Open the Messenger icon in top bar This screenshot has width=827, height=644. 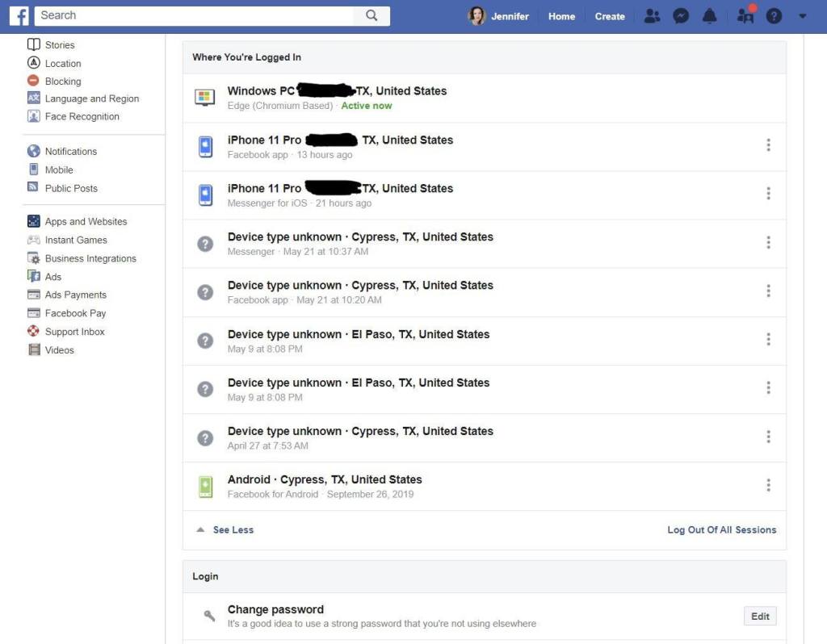click(x=681, y=16)
